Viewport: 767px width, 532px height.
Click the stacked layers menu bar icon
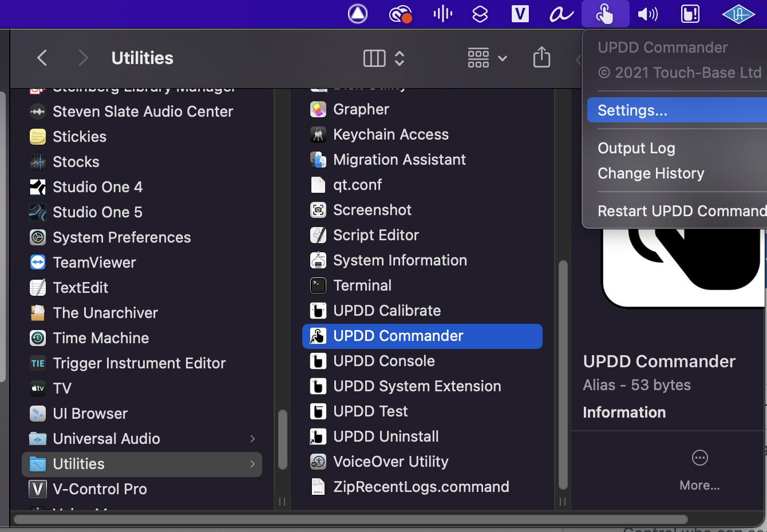point(480,13)
